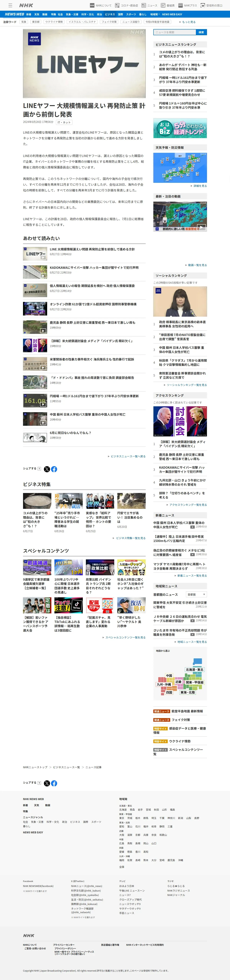The image size is (230, 980).
Task: Click video icon beside さいたま市 story
Action: [192, 634]
